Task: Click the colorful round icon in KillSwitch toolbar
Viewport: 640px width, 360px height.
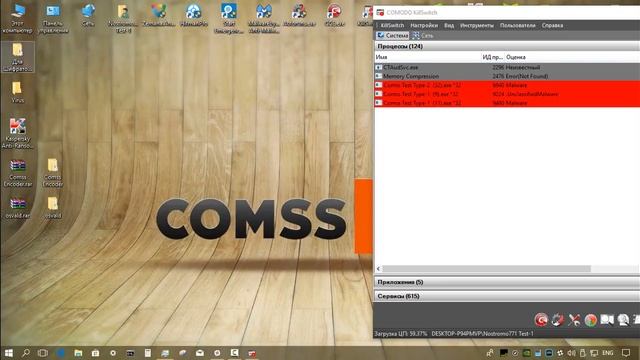Action: (x=590, y=320)
